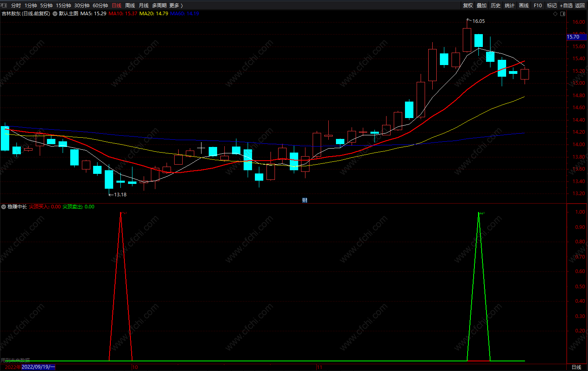Switch to 月线 monthly chart
The width and height of the screenshot is (588, 371).
(144, 5)
